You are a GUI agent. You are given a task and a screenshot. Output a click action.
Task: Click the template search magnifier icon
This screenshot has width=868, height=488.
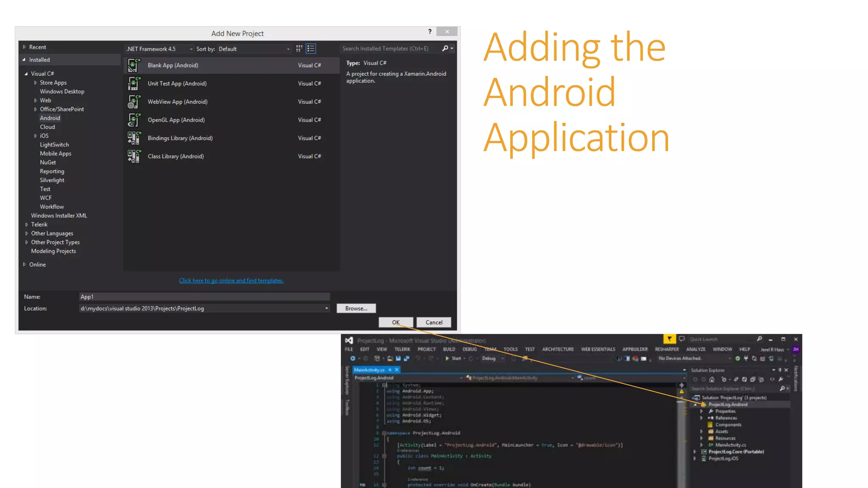click(x=445, y=48)
